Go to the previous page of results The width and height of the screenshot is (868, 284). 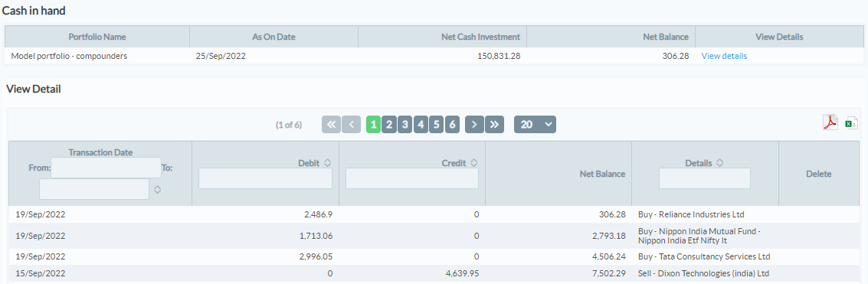click(x=352, y=125)
